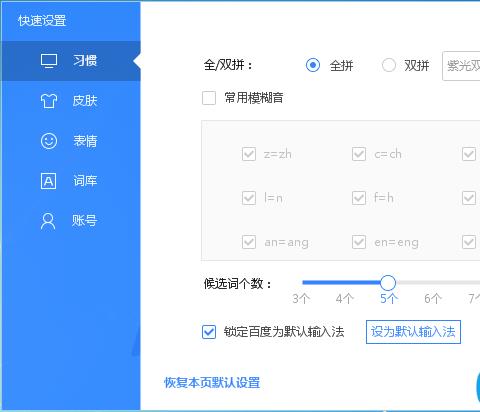This screenshot has width=480, height=412.
Task: Click the 设为默认输入法 button
Action: [x=413, y=332]
